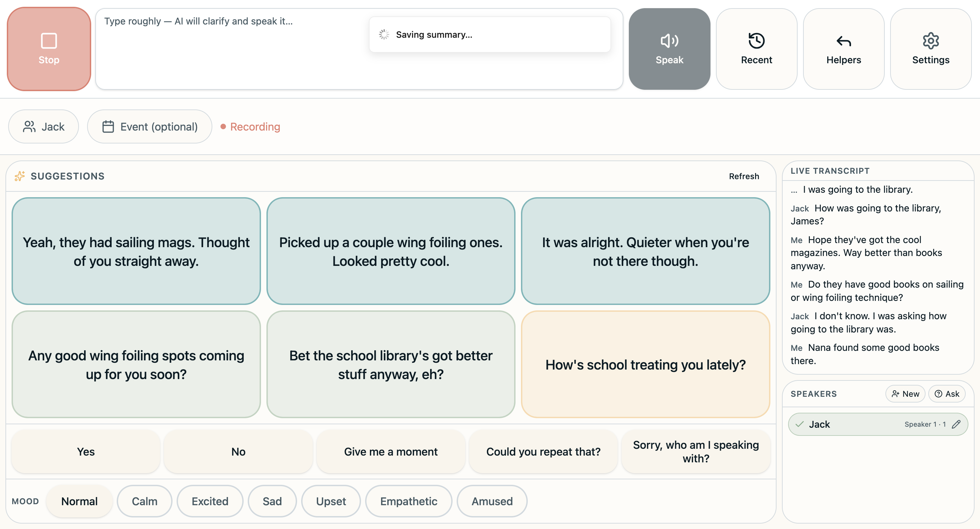Open the Event (optional) selector
The height and width of the screenshot is (529, 980).
click(x=149, y=126)
